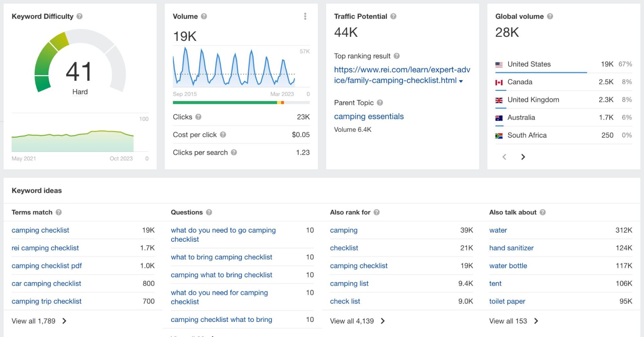Click help icon next to Global volume
This screenshot has height=337, width=644.
pyautogui.click(x=550, y=16)
